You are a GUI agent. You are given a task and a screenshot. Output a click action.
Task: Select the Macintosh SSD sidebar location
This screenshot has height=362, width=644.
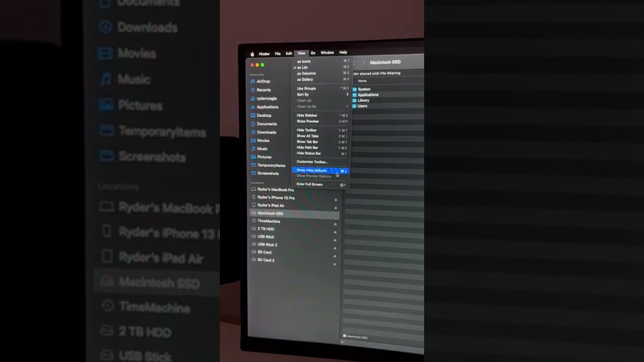point(294,213)
